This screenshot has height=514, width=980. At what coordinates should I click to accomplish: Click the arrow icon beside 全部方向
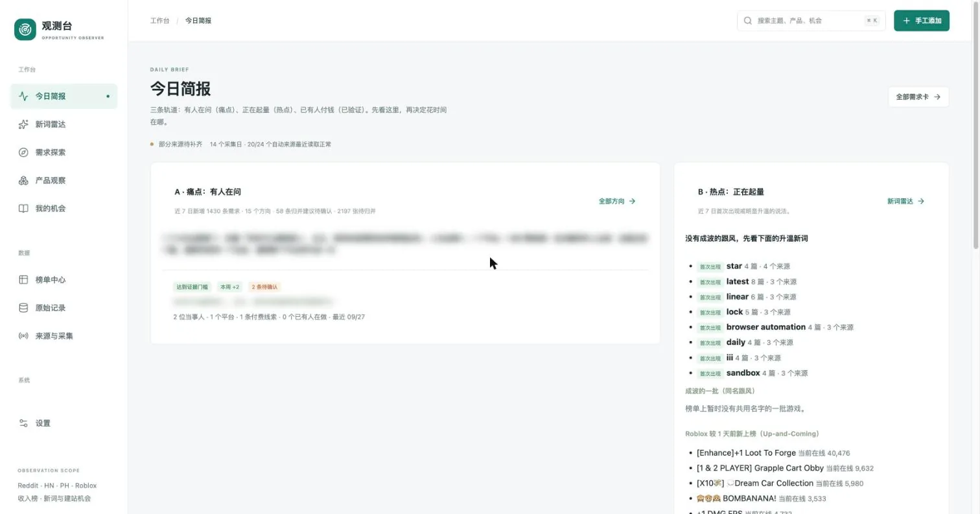pos(633,202)
